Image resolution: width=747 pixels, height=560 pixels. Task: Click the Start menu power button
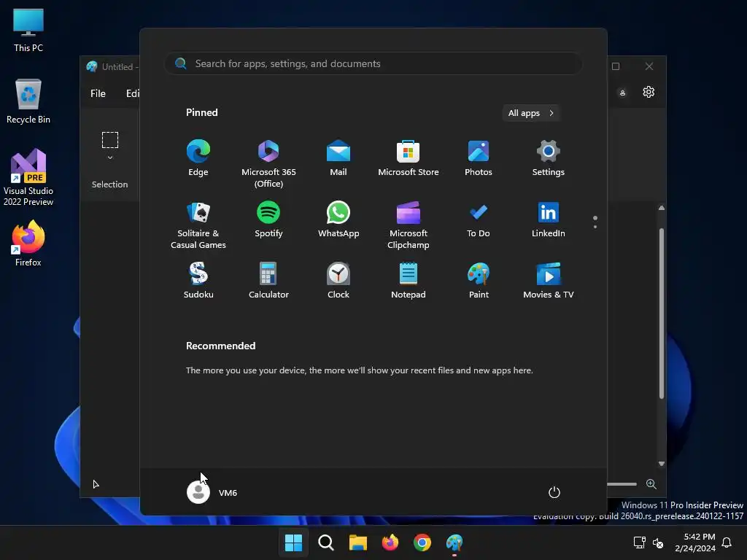(x=554, y=492)
